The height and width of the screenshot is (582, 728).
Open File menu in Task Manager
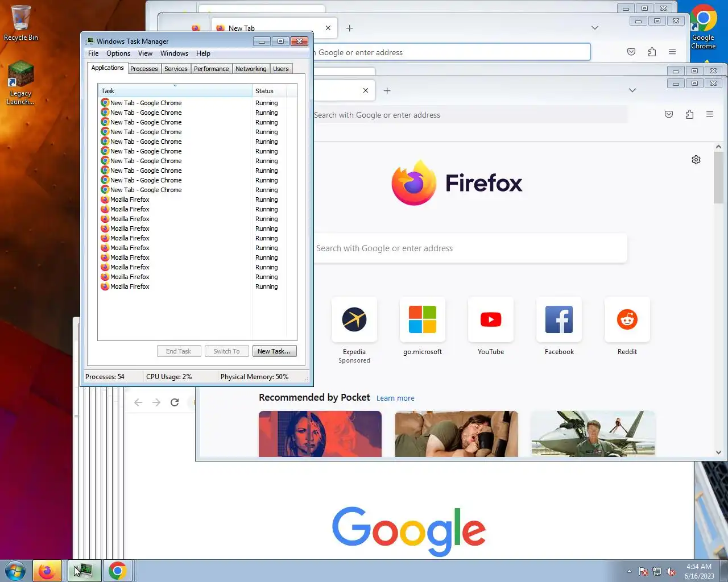[93, 53]
